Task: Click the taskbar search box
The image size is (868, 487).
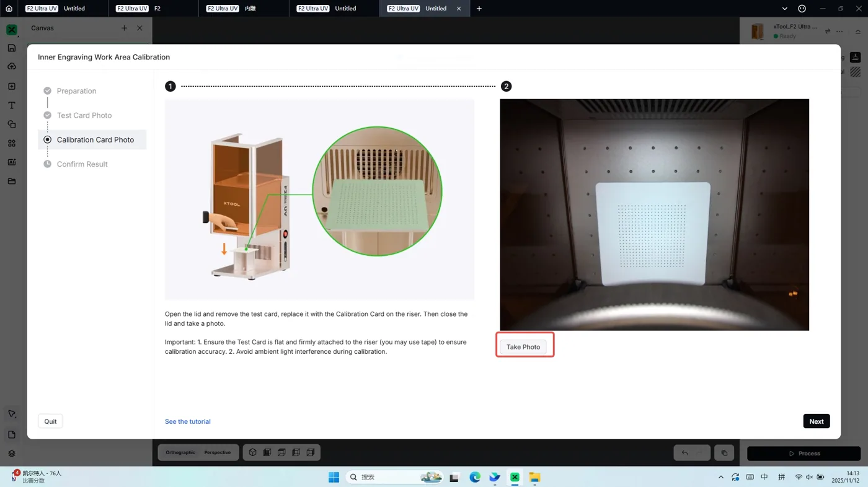Action: pyautogui.click(x=394, y=477)
